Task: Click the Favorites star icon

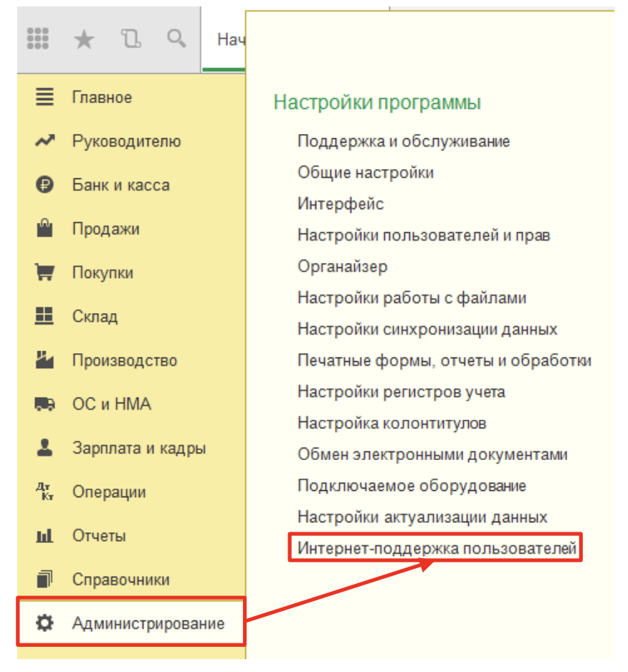Action: click(85, 39)
